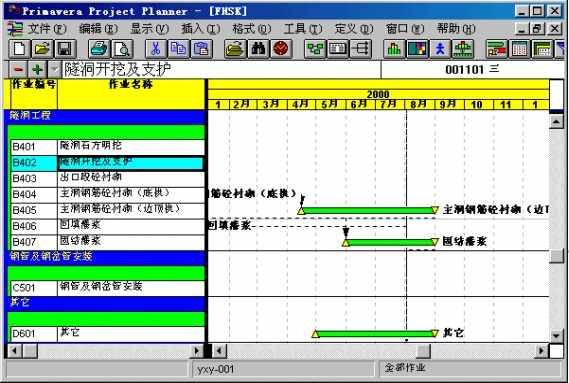569x383 pixels.
Task: Click the Print icon in toolbar
Action: click(99, 49)
